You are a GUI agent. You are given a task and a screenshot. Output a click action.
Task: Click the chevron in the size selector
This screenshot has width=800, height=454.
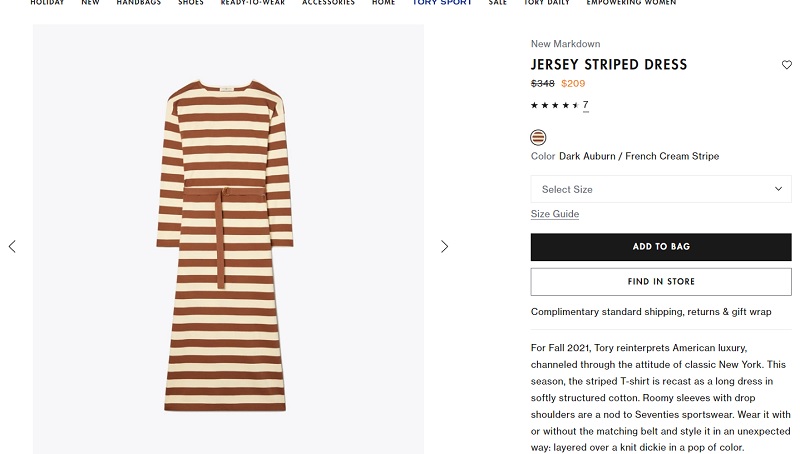(778, 189)
